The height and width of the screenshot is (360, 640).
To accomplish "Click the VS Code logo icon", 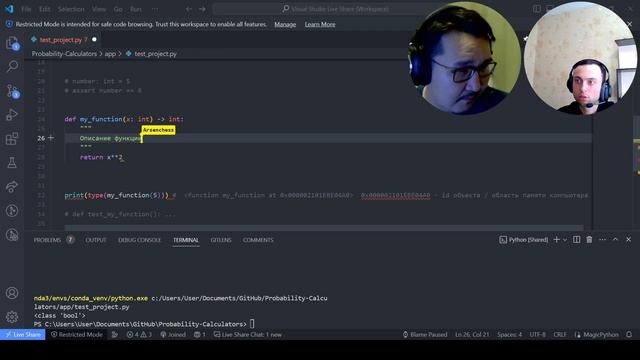I will [x=9, y=9].
